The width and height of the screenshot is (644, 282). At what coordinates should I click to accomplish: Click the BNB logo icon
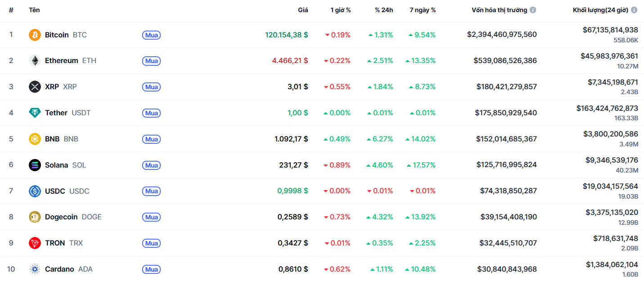pos(35,139)
